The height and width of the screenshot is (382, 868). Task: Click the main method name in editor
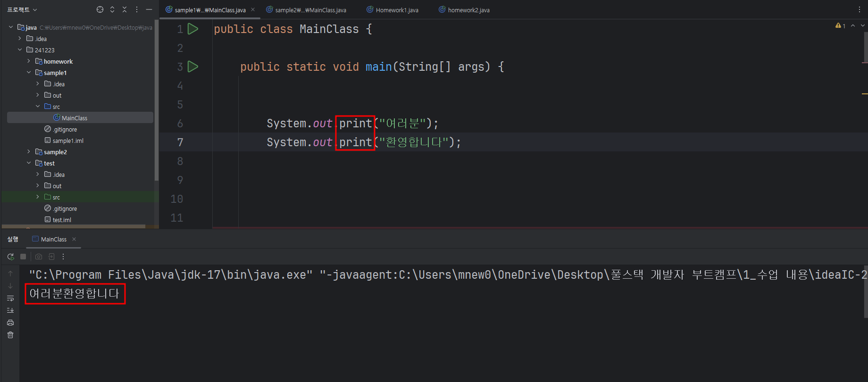tap(378, 67)
